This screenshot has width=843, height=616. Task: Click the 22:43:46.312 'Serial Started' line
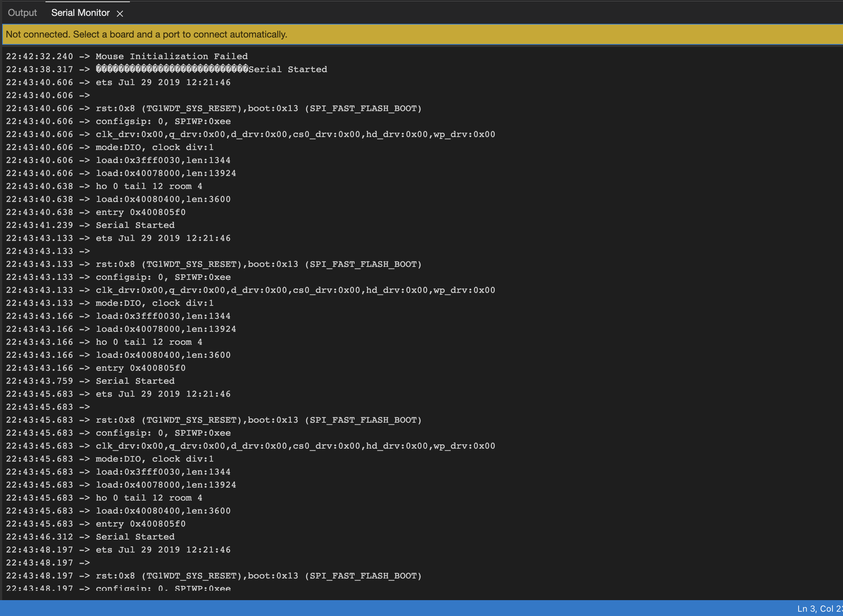point(135,537)
